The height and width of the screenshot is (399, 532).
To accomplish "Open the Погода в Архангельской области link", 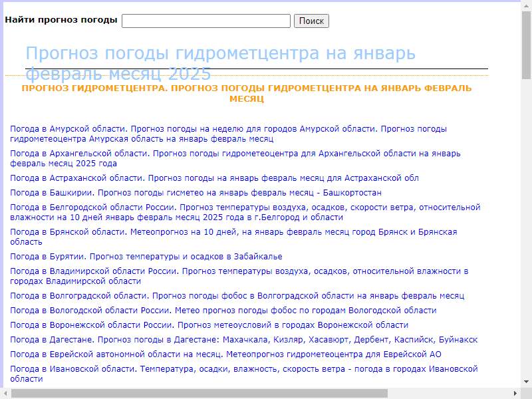I will (235, 158).
